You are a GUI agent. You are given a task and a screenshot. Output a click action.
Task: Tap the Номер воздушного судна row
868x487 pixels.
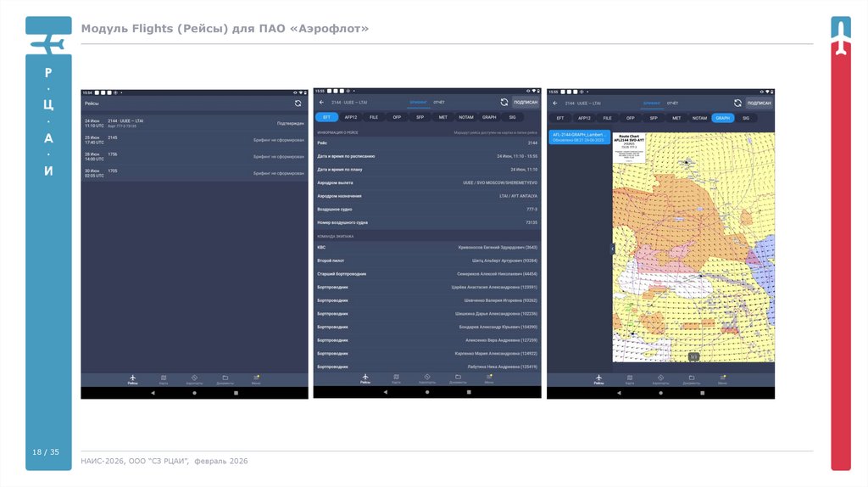click(427, 223)
